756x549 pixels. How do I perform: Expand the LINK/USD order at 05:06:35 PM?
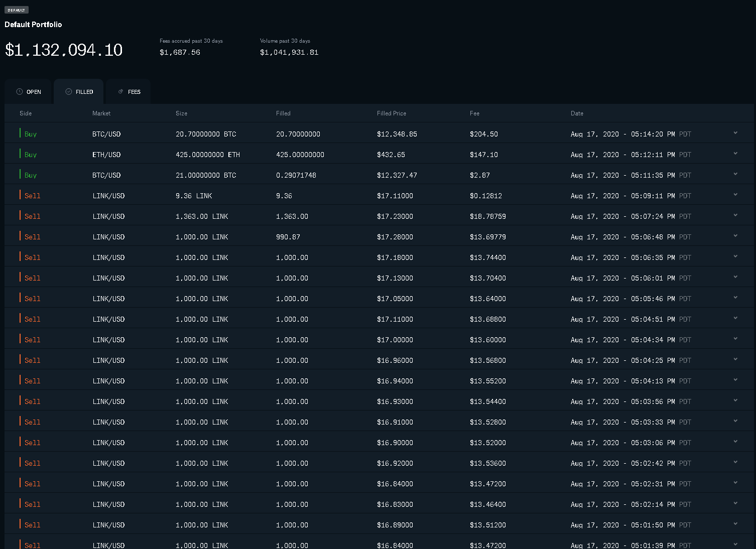(735, 256)
